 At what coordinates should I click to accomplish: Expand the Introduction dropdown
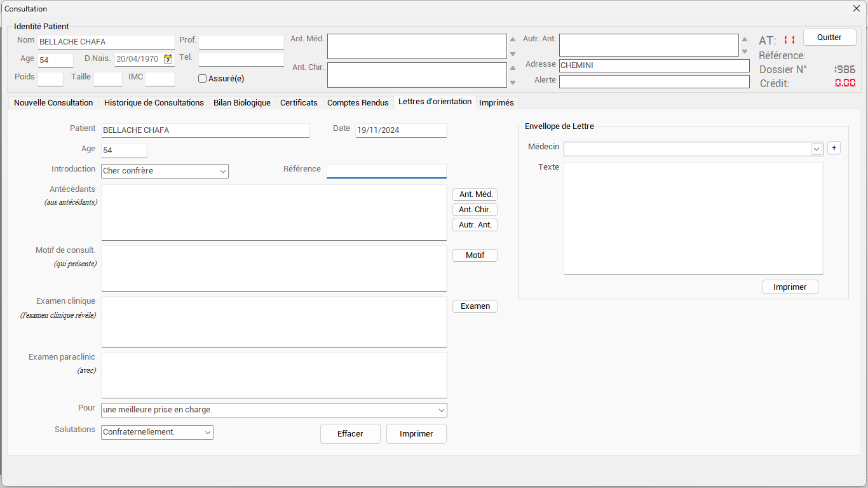click(223, 171)
